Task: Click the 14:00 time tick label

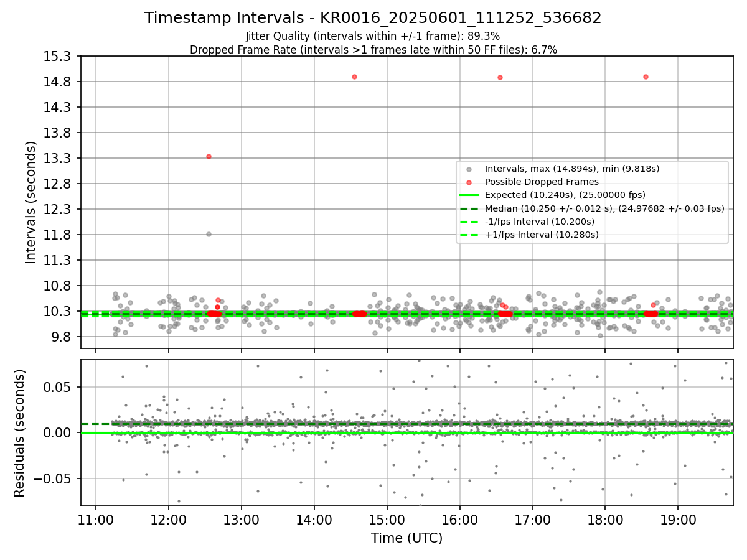Action: pyautogui.click(x=314, y=519)
